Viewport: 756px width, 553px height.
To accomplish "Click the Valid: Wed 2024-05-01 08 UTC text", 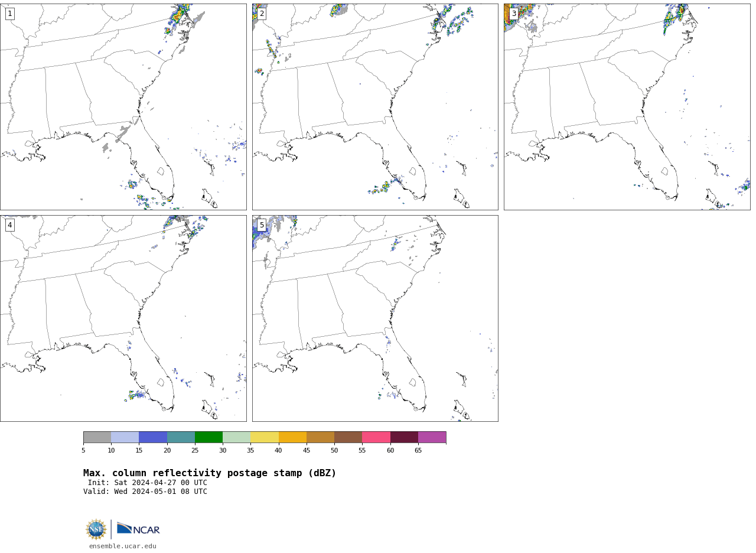I will point(145,492).
